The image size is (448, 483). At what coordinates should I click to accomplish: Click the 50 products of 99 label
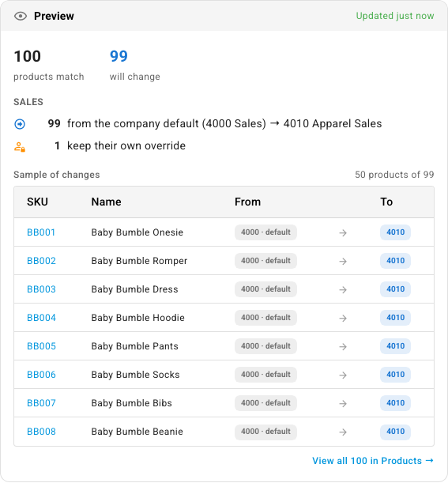tap(394, 175)
